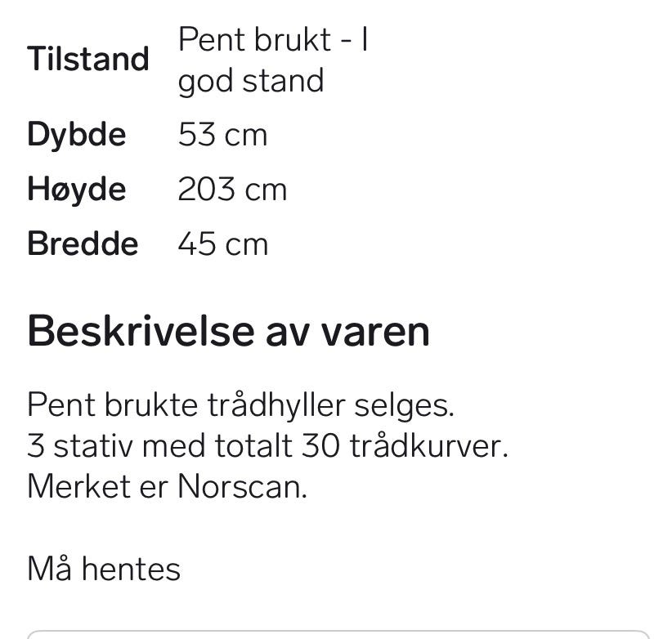Click the "Beskrivelse av varen" heading
Viewport: 672px width, 639px height.
point(228,332)
